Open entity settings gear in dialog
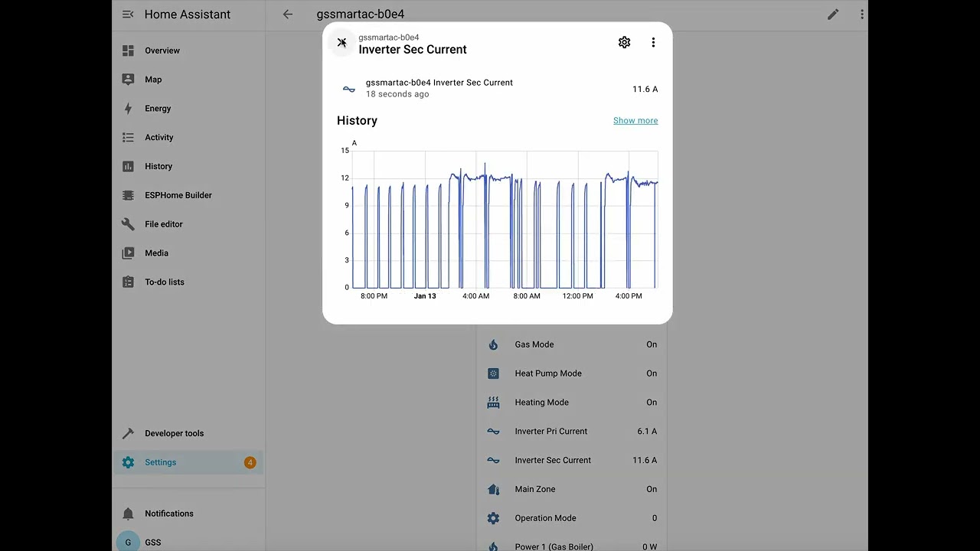This screenshot has height=551, width=980. tap(624, 43)
